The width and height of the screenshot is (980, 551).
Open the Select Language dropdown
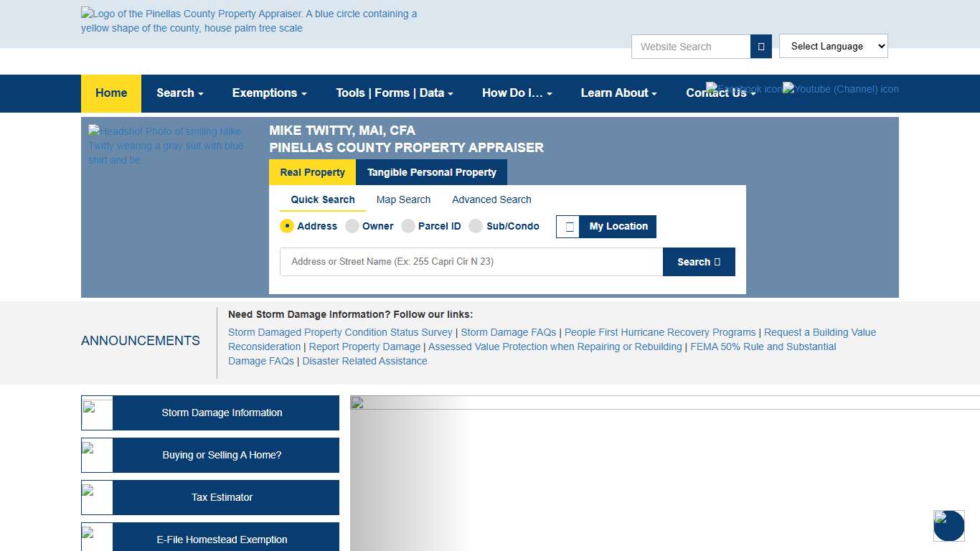click(833, 46)
